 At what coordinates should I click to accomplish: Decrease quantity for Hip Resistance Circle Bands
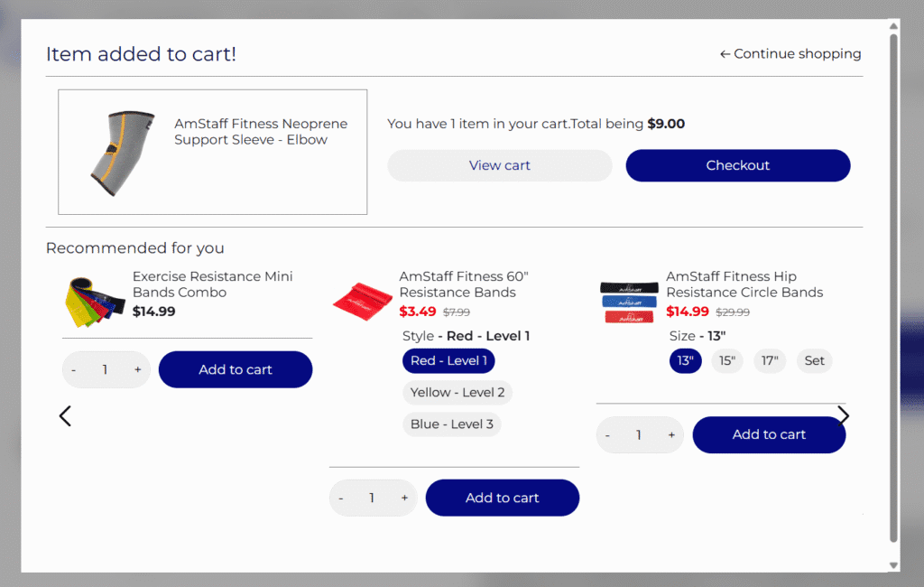click(608, 434)
